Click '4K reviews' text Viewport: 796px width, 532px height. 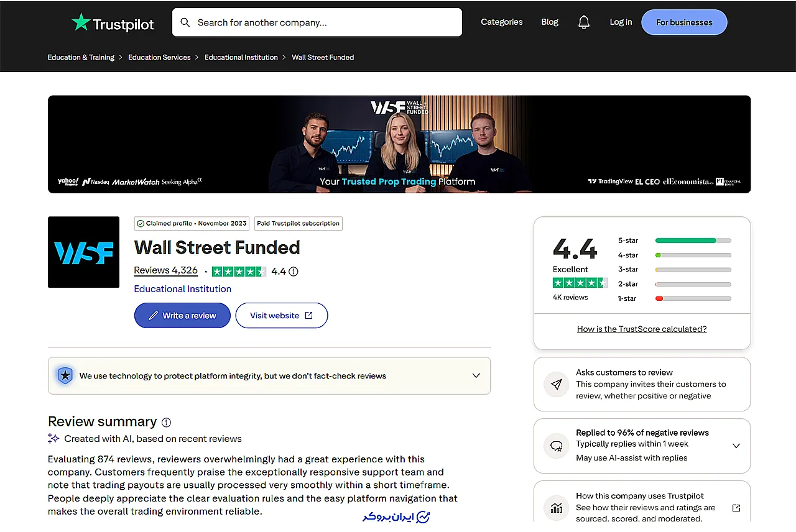[x=570, y=297]
